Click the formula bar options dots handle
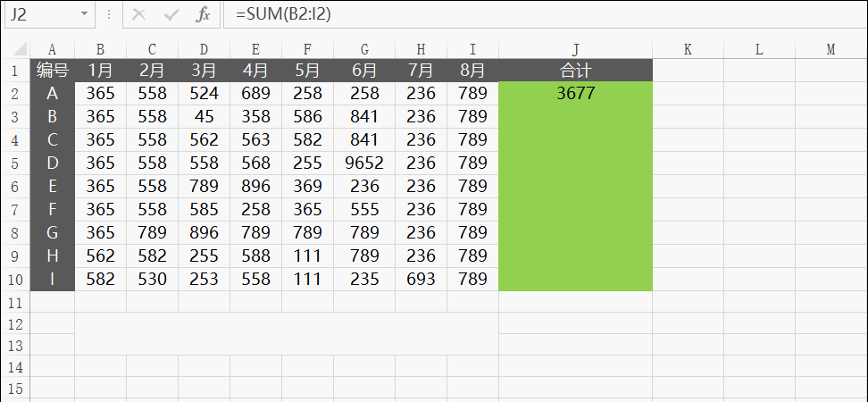This screenshot has width=868, height=402. [x=109, y=14]
